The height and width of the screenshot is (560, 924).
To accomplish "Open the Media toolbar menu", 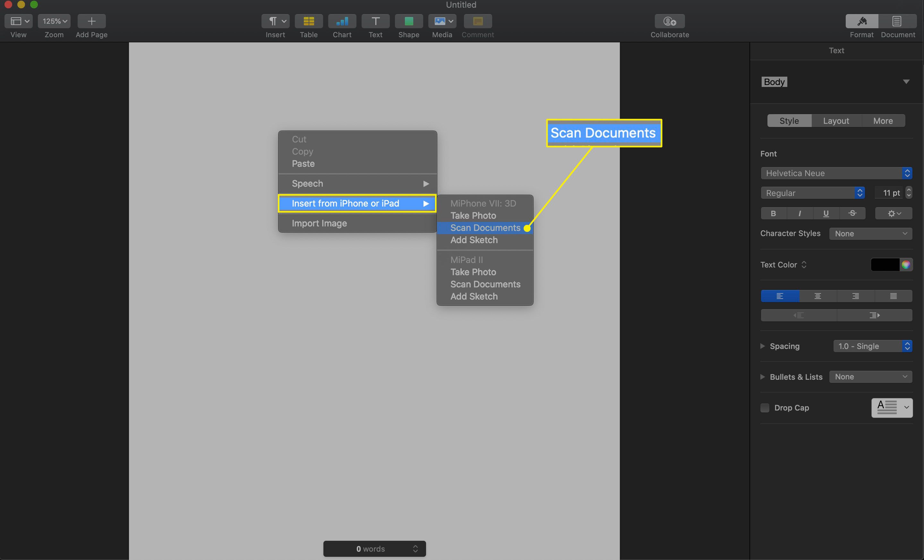I will tap(442, 21).
